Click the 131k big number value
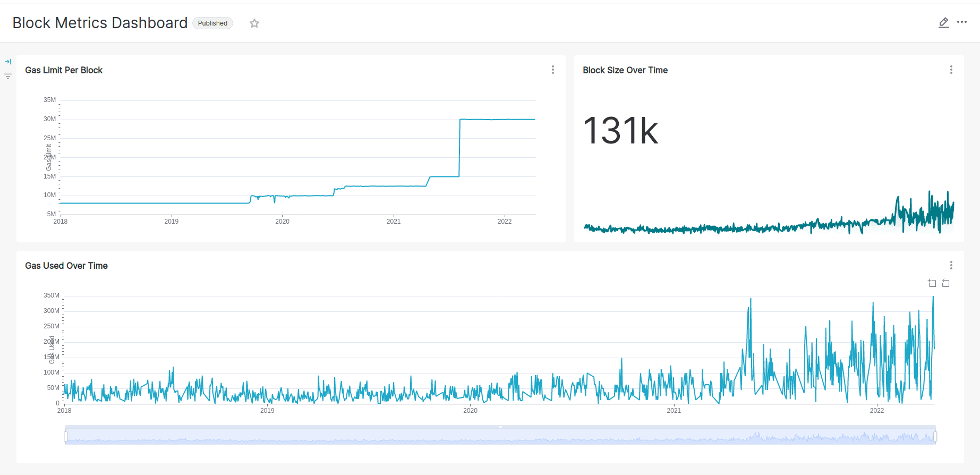 [x=620, y=131]
